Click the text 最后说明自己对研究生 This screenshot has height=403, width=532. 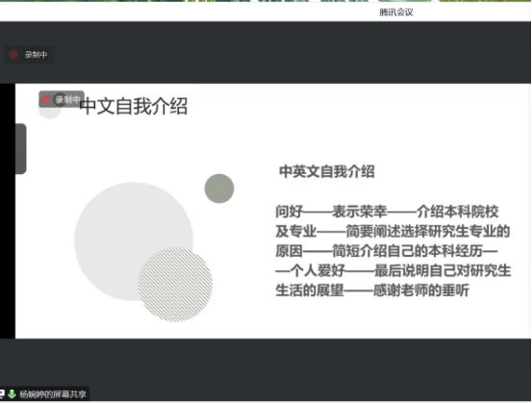point(443,270)
